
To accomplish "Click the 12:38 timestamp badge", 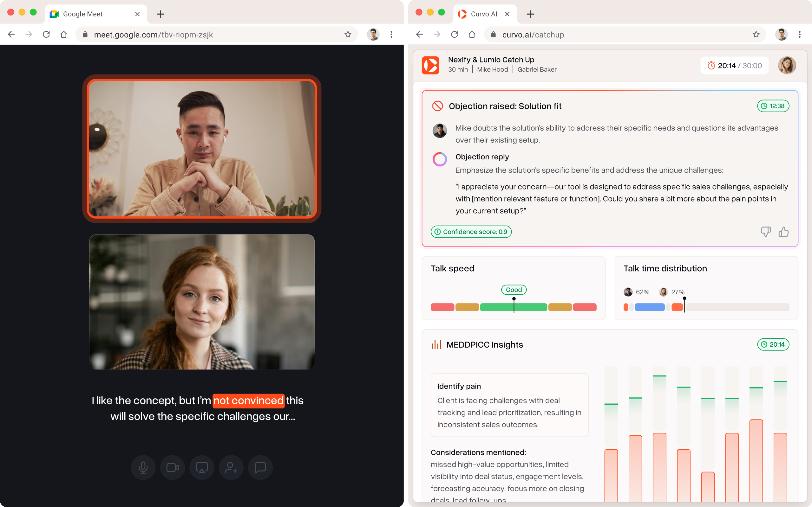I will tap(773, 106).
